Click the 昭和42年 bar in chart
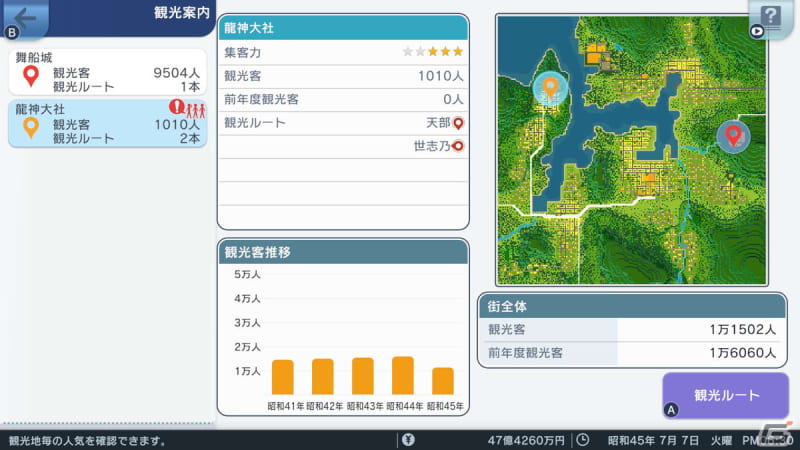The image size is (800, 450). [x=322, y=377]
